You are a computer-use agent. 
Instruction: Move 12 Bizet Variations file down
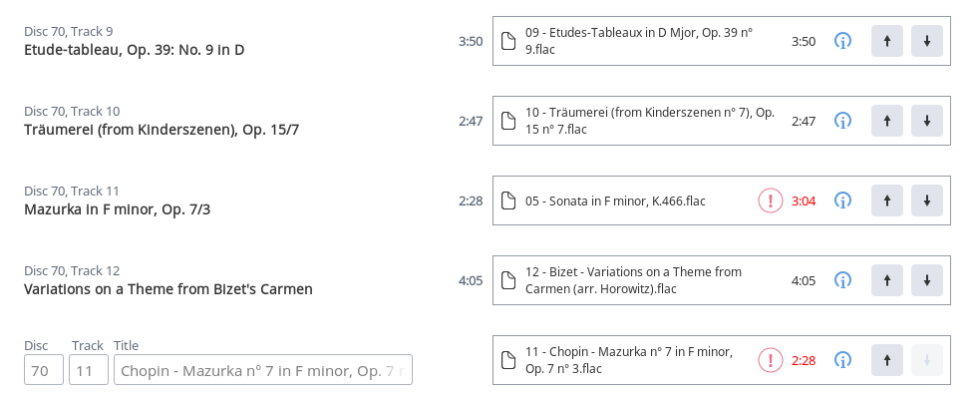927,280
